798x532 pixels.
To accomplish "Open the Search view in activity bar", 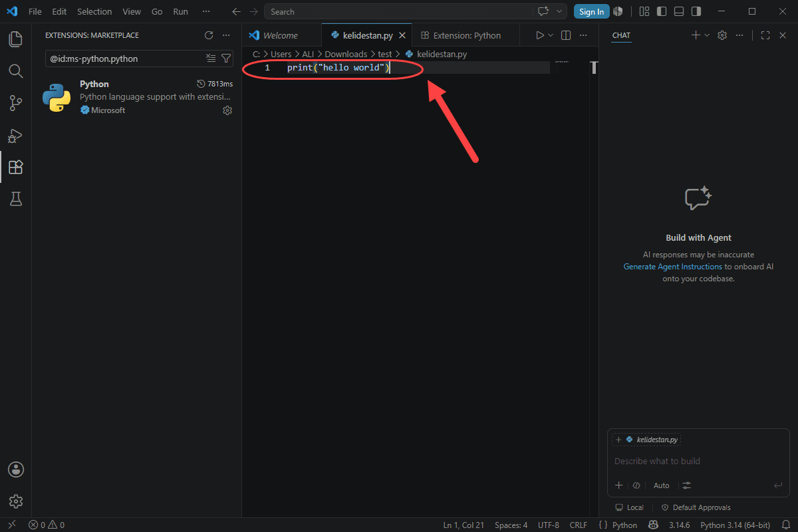I will click(16, 70).
